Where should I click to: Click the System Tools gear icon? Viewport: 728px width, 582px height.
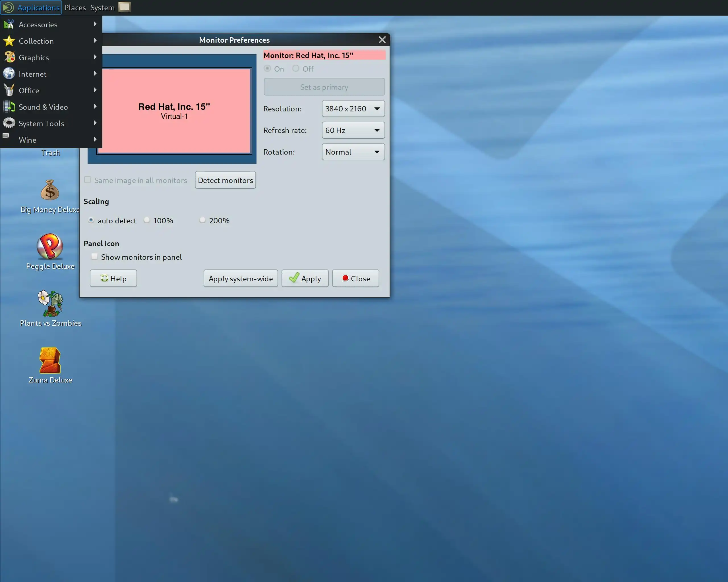pos(9,123)
